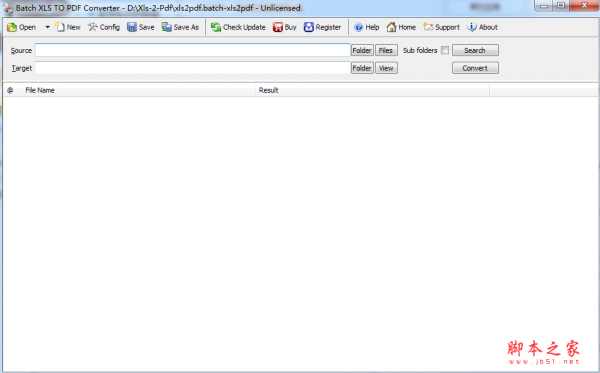Expand the Open dropdown arrow
The width and height of the screenshot is (600, 373).
[x=47, y=27]
